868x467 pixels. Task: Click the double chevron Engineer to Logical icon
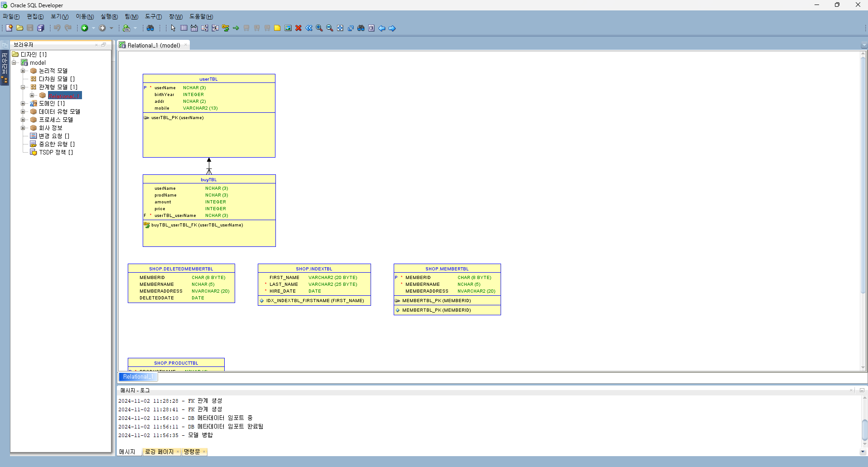point(309,28)
